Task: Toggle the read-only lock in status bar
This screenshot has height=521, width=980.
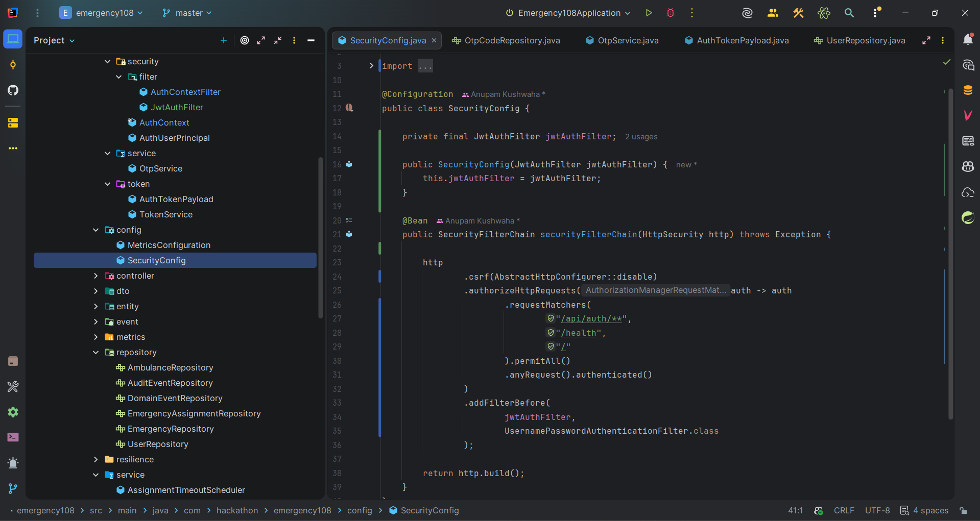Action: (964, 510)
